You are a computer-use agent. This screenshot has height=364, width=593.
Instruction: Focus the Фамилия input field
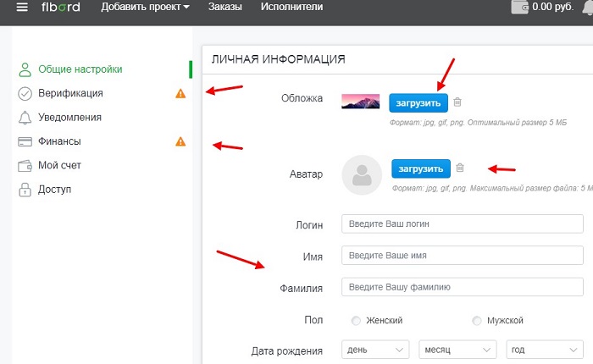[x=463, y=287]
